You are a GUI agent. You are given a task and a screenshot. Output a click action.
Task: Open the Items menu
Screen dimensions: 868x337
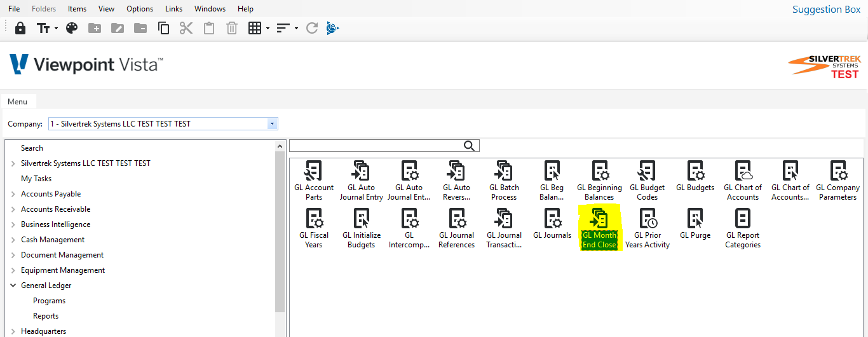[x=78, y=9]
